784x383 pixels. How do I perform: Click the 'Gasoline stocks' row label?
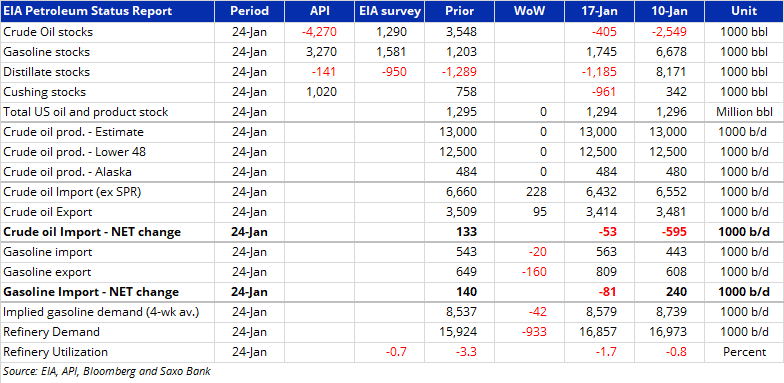pos(46,52)
